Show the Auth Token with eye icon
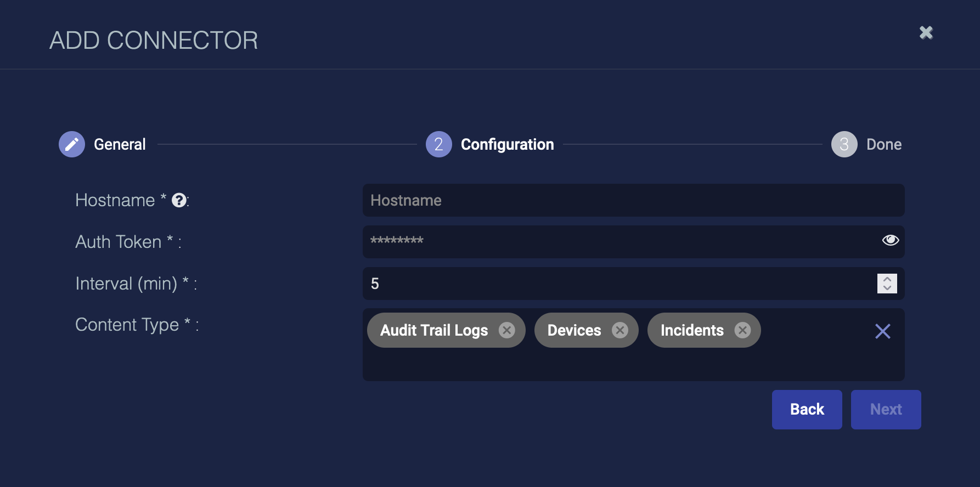Viewport: 980px width, 487px height. (890, 240)
